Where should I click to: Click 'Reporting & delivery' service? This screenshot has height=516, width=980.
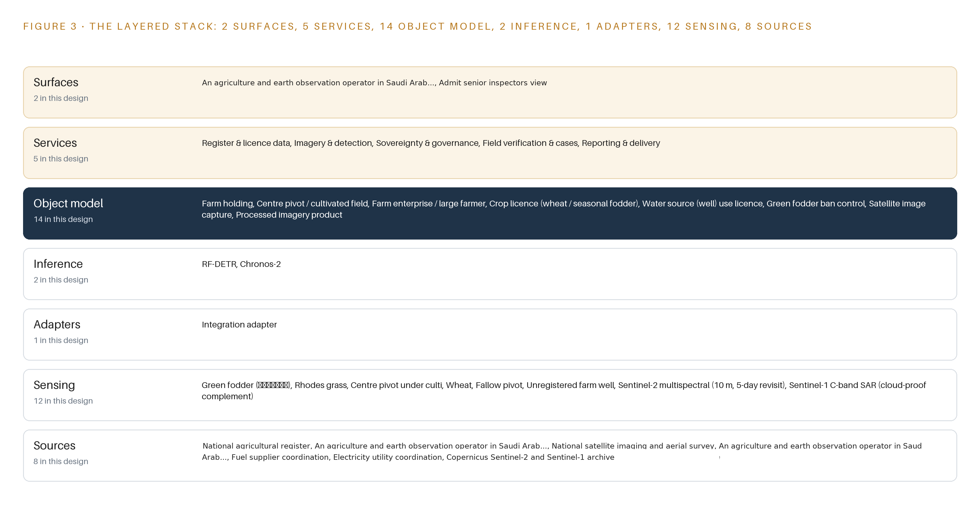[621, 143]
